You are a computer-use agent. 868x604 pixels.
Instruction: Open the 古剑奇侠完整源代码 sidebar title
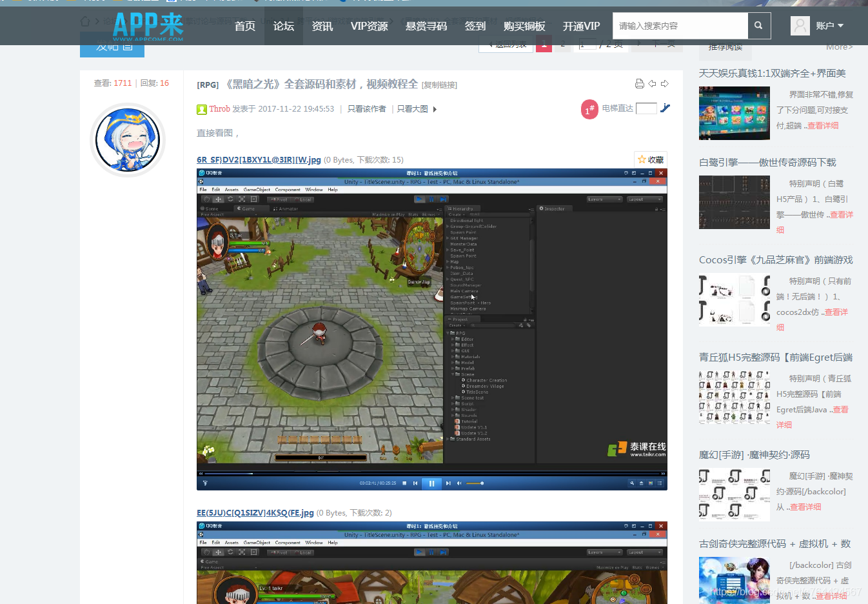[x=774, y=544]
